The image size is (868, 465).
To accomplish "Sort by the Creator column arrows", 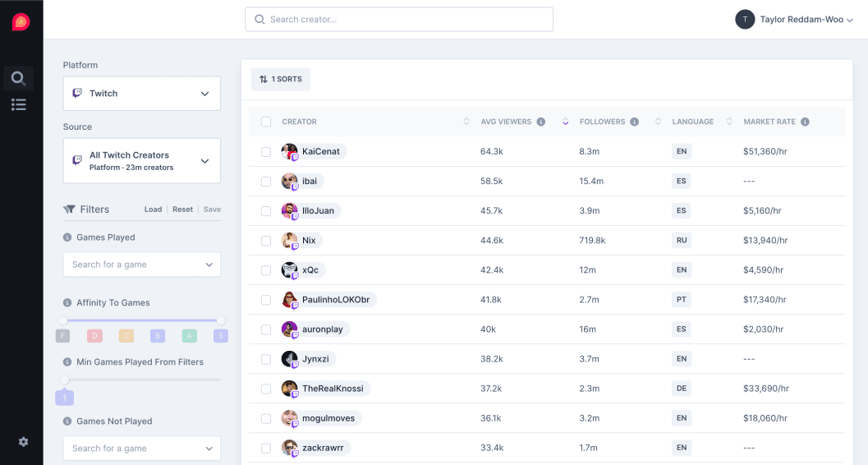I will [466, 122].
